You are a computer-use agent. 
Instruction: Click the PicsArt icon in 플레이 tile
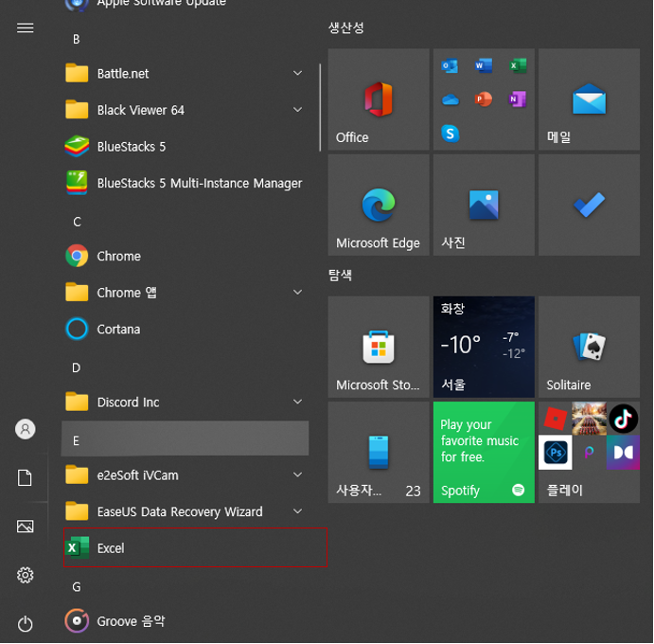pyautogui.click(x=589, y=453)
